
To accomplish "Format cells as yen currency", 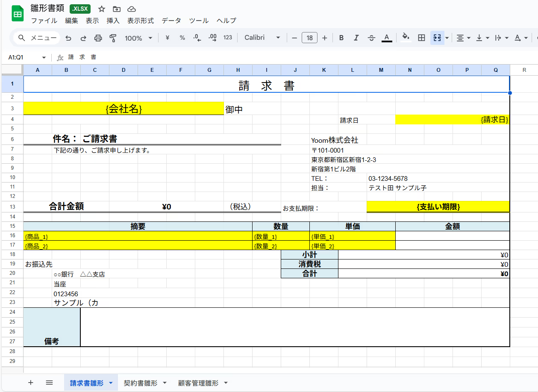I will [x=167, y=38].
